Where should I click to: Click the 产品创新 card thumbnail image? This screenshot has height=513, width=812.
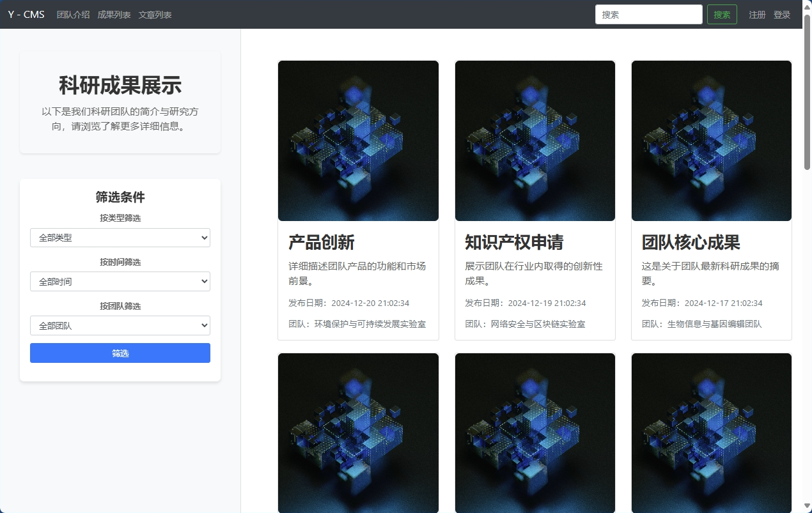pos(358,141)
